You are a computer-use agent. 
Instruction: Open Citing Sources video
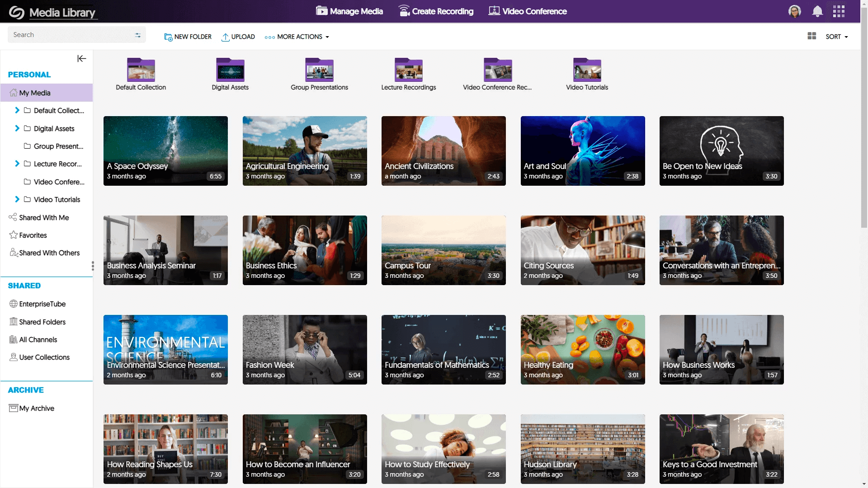click(583, 250)
